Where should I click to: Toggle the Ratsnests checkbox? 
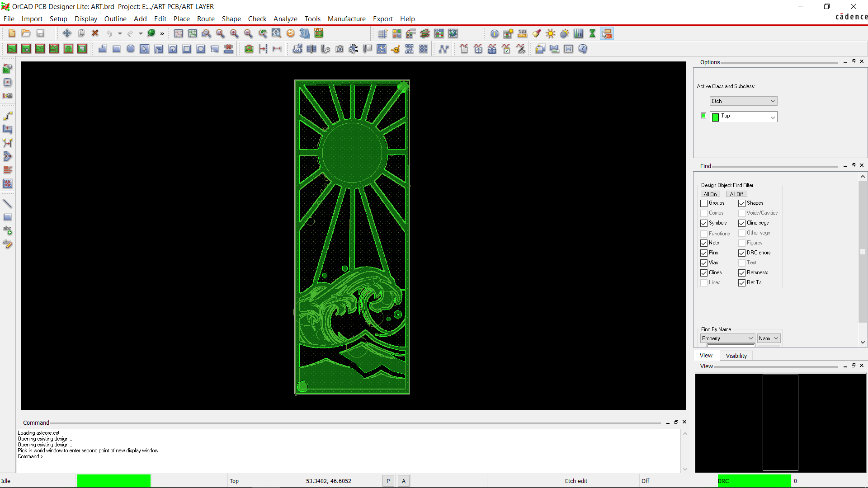[742, 273]
